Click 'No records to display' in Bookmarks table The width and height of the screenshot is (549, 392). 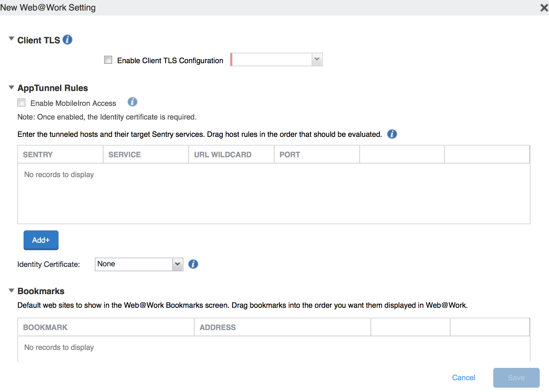coord(59,347)
